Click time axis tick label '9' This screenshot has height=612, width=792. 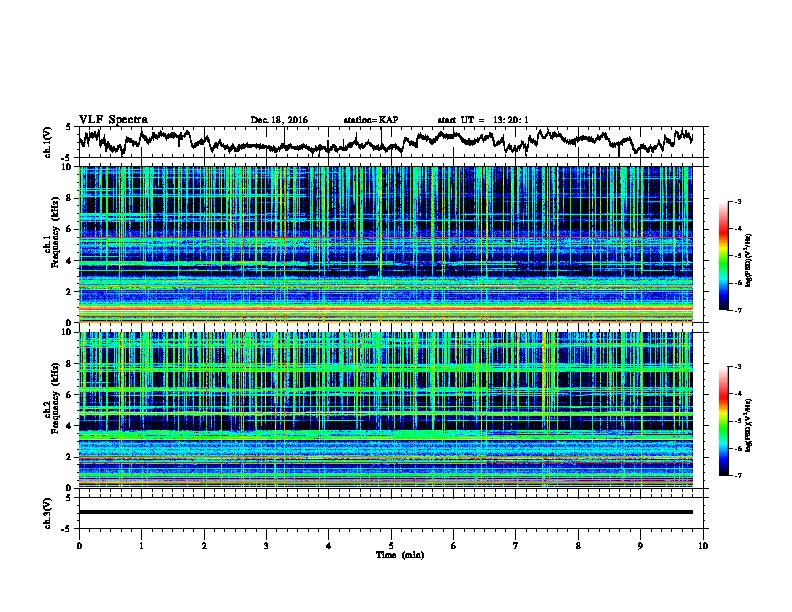(640, 546)
